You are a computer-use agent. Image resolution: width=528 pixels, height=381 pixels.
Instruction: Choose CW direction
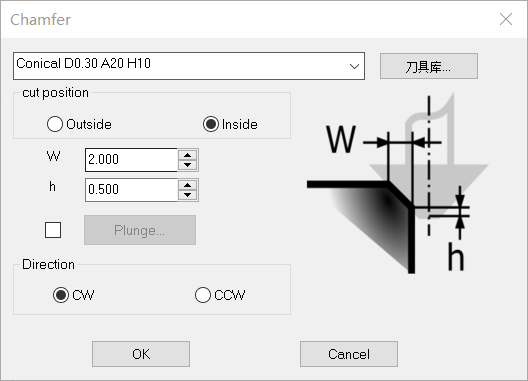[x=74, y=295]
